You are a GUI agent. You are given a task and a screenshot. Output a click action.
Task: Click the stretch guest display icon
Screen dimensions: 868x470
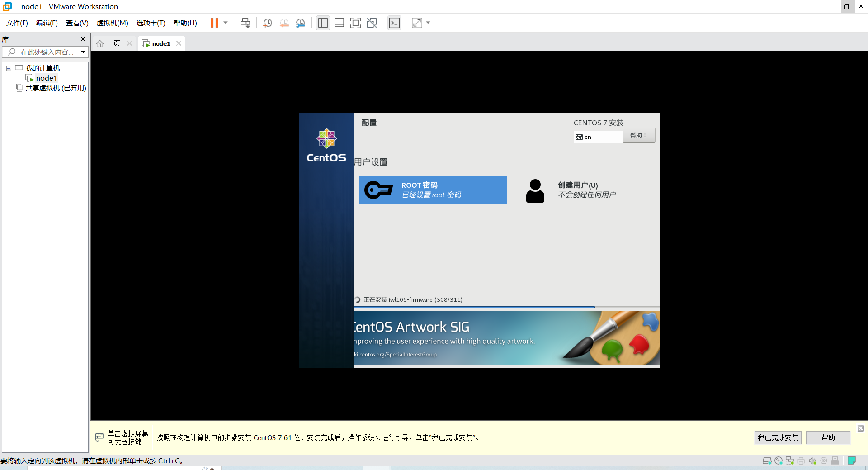(x=417, y=23)
